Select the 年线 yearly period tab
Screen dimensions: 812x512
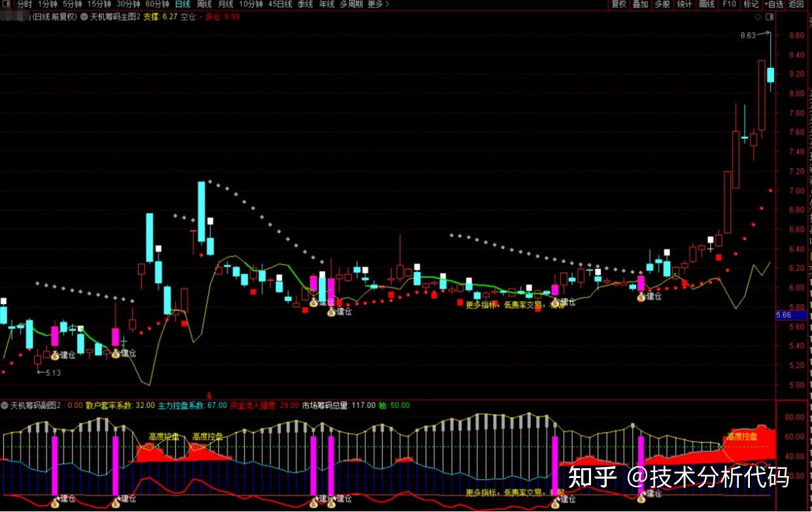326,4
